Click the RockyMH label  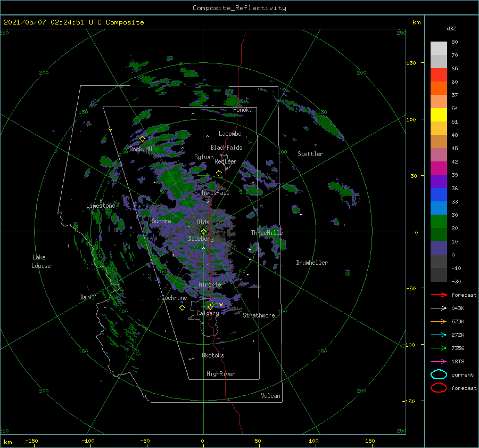141,149
